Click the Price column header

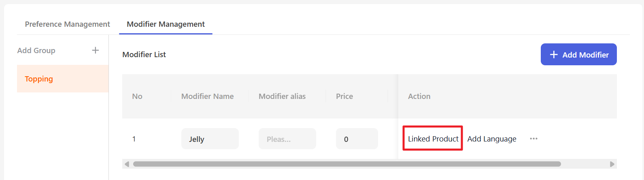344,96
